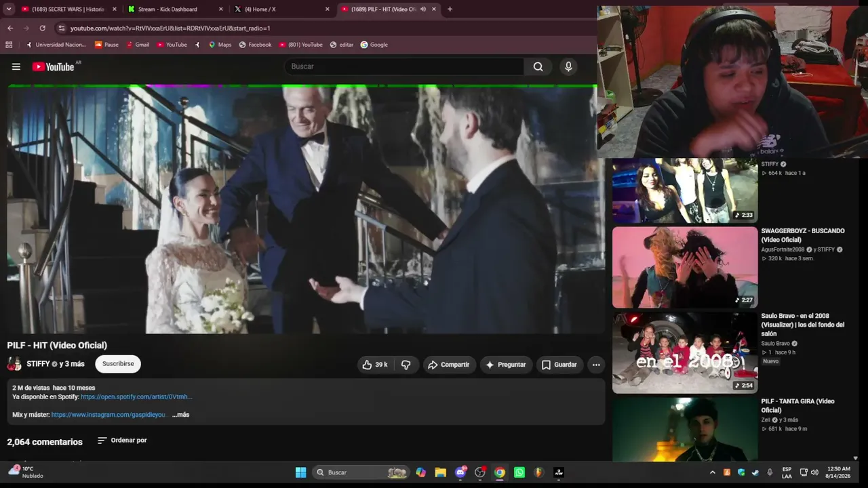Show hidden system tray icons chevron
The height and width of the screenshot is (488, 868).
[712, 472]
